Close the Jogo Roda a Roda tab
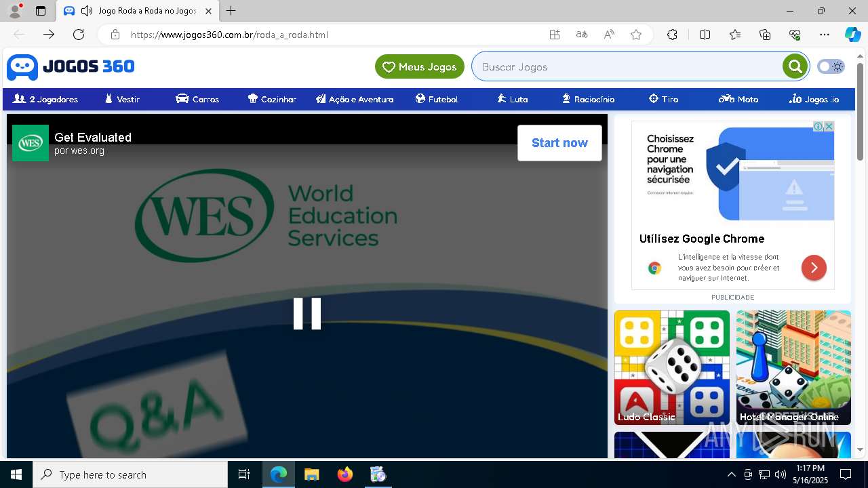Image resolution: width=868 pixels, height=488 pixels. tap(208, 11)
